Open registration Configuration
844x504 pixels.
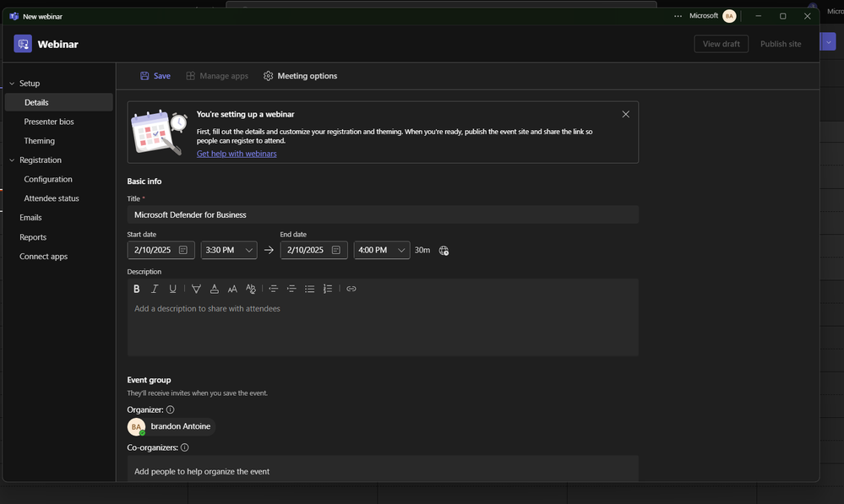coord(48,179)
